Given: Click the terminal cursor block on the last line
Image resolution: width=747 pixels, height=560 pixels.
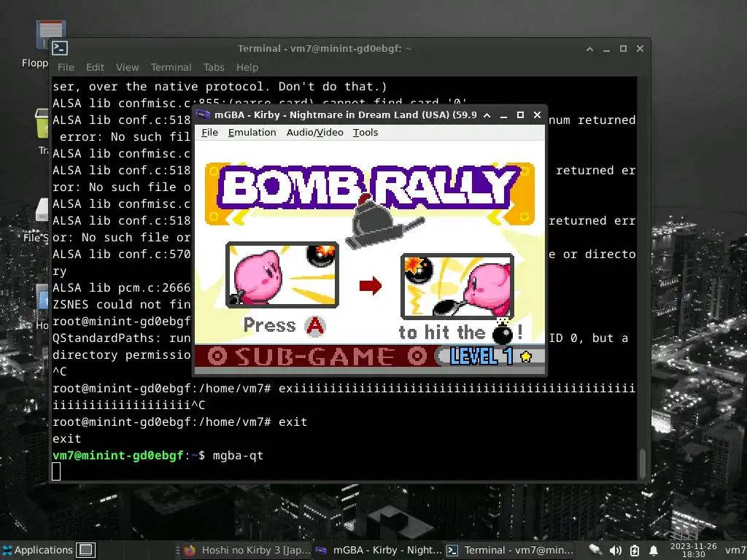Looking at the screenshot, I should click(56, 472).
